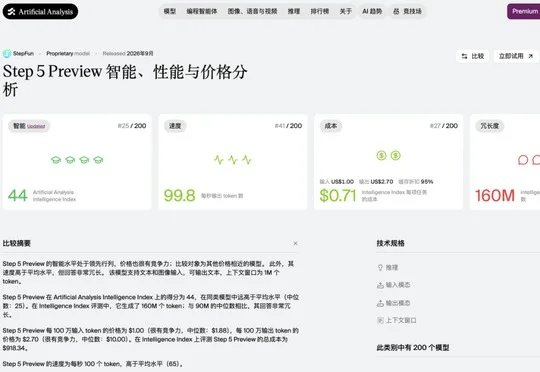Click the external arrow icon in 立即试用
Viewport: 540px width, 372px height.
tap(530, 56)
